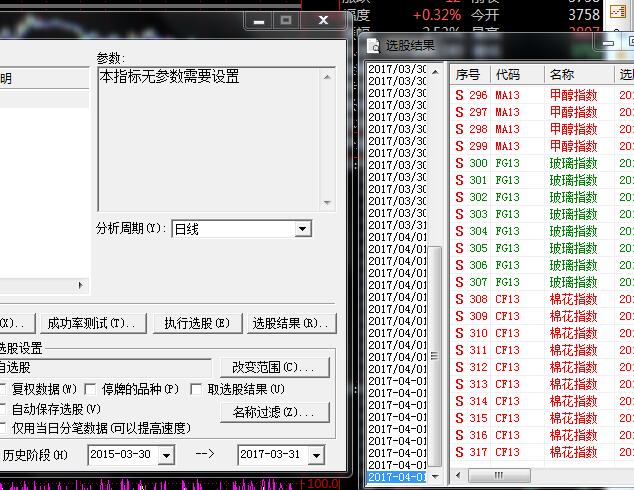Click 本指标无参数需要设置 text in parameter box
This screenshot has width=634, height=490.
click(169, 76)
